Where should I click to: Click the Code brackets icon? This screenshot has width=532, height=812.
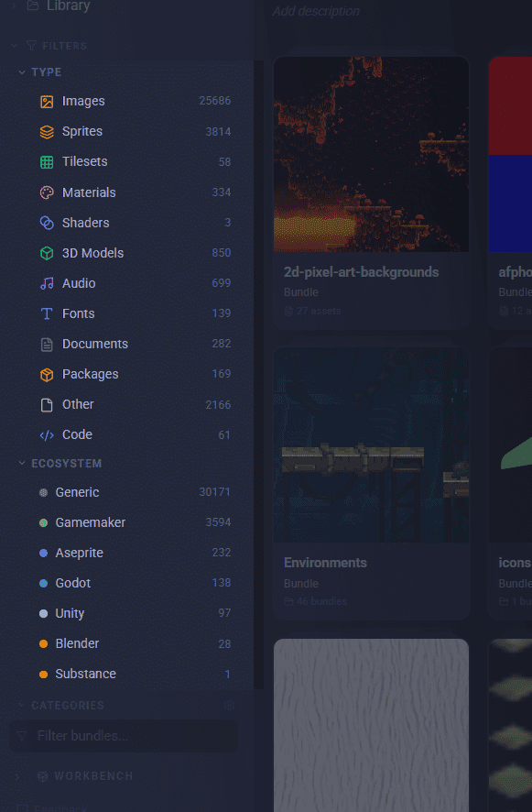(47, 435)
